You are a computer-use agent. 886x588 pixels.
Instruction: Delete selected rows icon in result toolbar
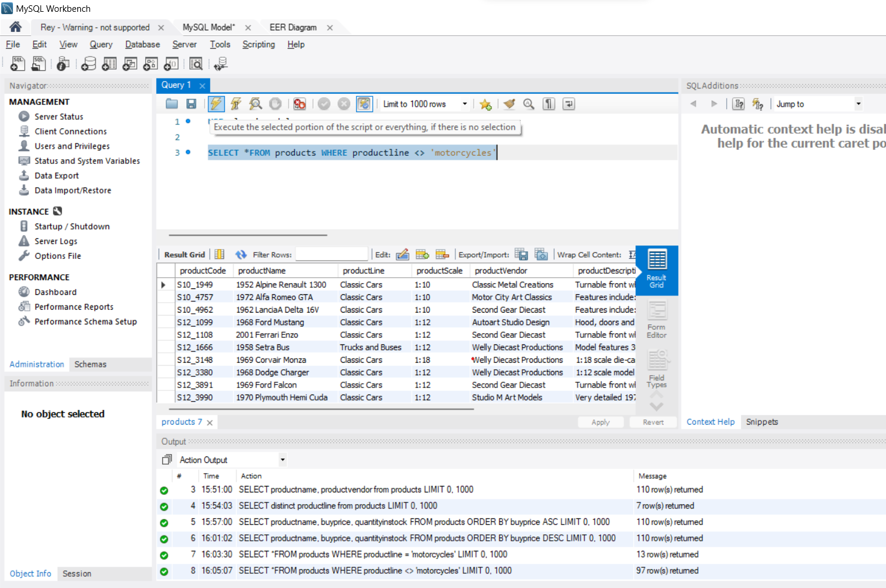tap(442, 254)
